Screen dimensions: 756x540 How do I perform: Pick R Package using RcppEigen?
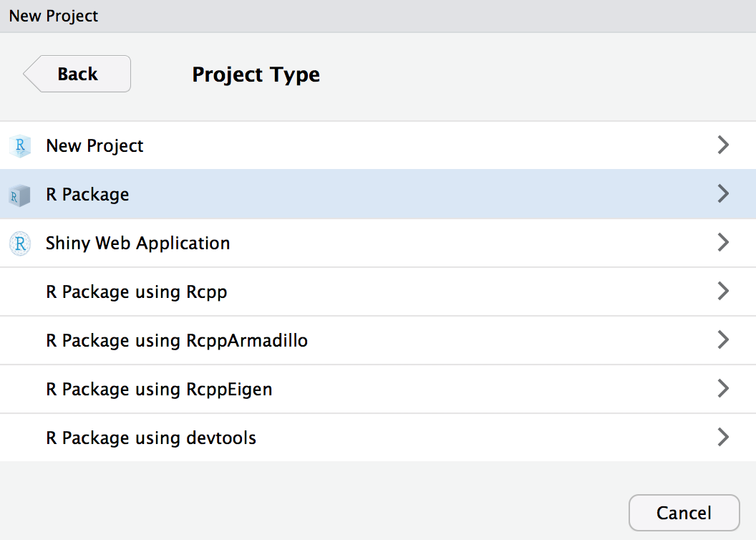159,390
